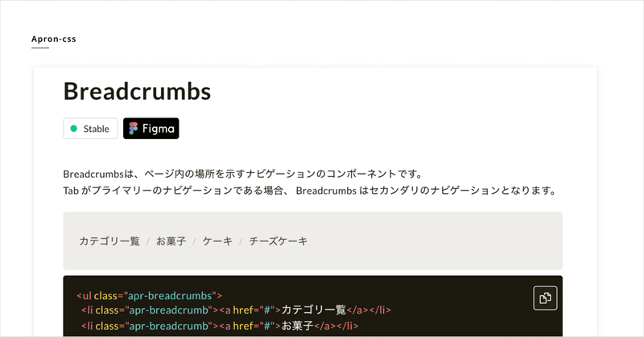Image resolution: width=644 pixels, height=337 pixels.
Task: Click the Apron-css header link
Action: [x=54, y=39]
